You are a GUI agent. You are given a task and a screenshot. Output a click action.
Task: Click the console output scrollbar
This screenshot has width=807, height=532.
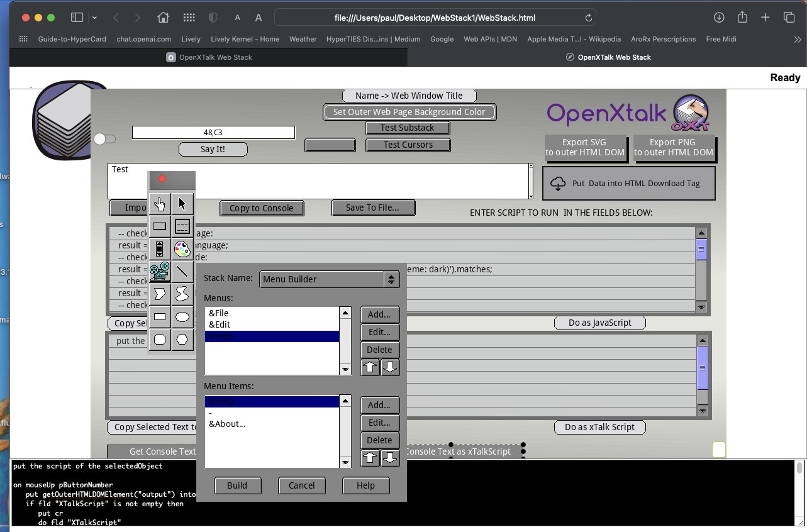pyautogui.click(x=799, y=492)
